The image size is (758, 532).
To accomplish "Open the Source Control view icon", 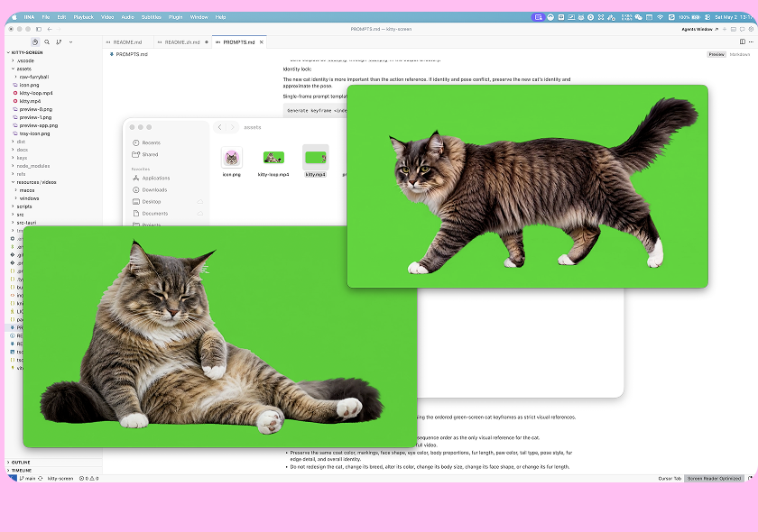I will point(59,42).
